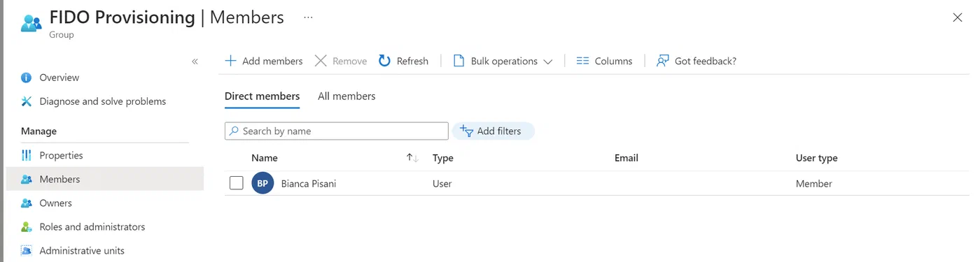This screenshot has height=262, width=980.
Task: Click the Email column header
Action: 626,158
